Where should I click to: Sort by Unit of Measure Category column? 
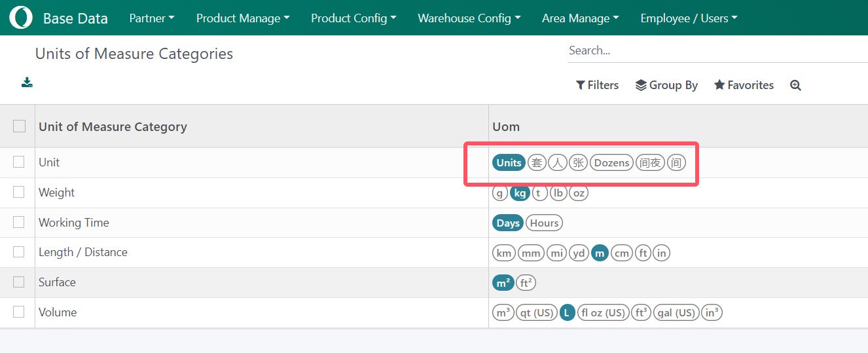point(113,126)
